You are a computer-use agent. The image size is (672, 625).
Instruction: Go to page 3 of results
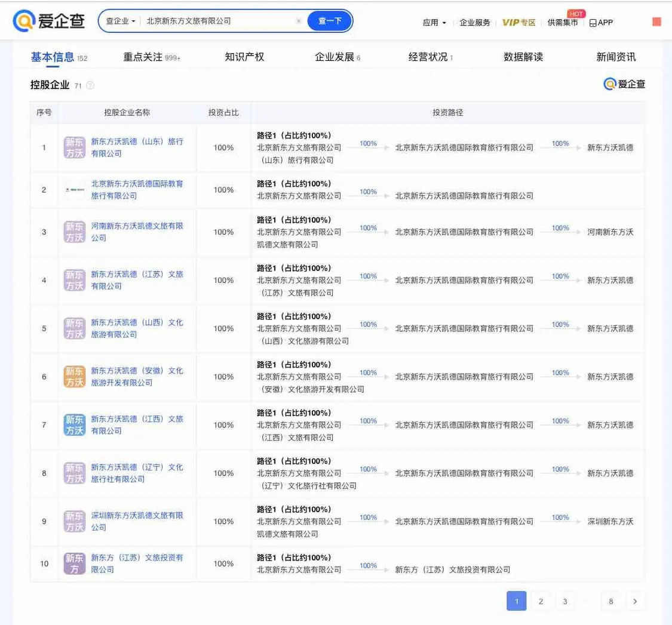tap(565, 601)
